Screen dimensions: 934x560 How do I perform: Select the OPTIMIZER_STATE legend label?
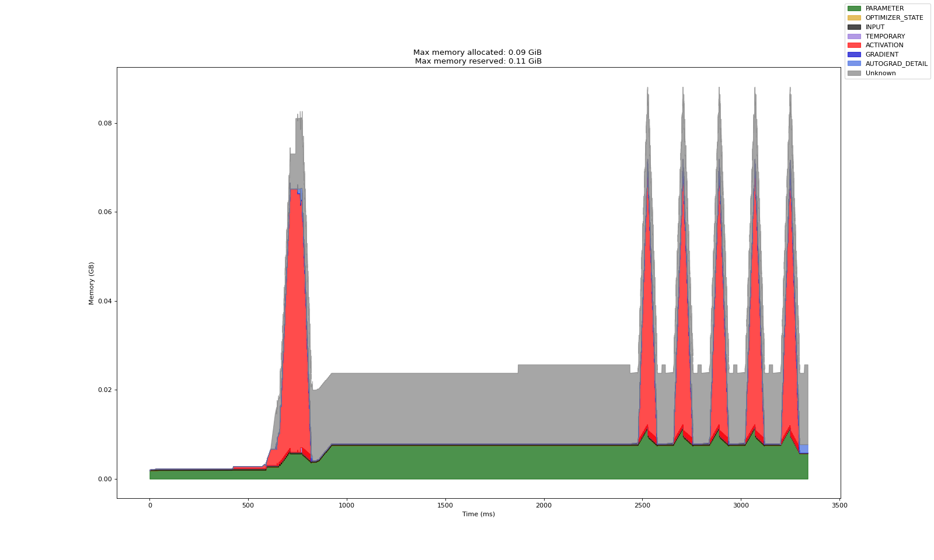[x=894, y=18]
